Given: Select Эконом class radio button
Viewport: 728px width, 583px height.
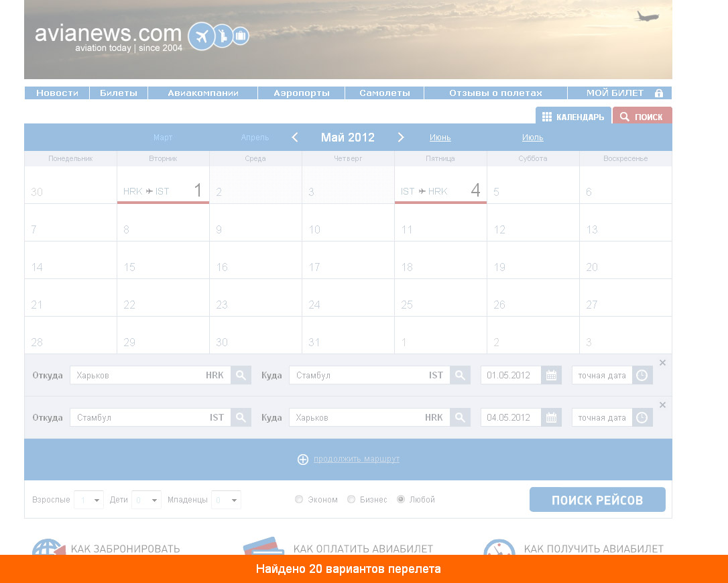Looking at the screenshot, I should (x=299, y=499).
